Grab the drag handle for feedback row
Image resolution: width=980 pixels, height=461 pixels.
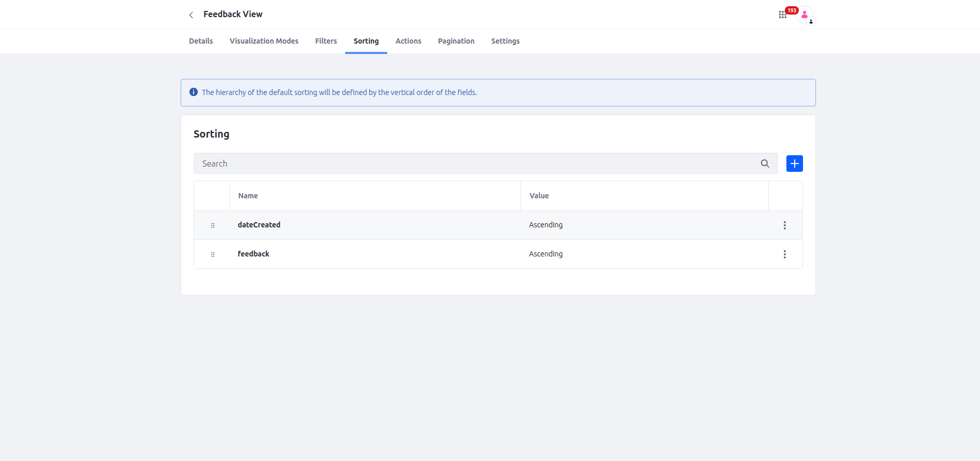pos(212,254)
